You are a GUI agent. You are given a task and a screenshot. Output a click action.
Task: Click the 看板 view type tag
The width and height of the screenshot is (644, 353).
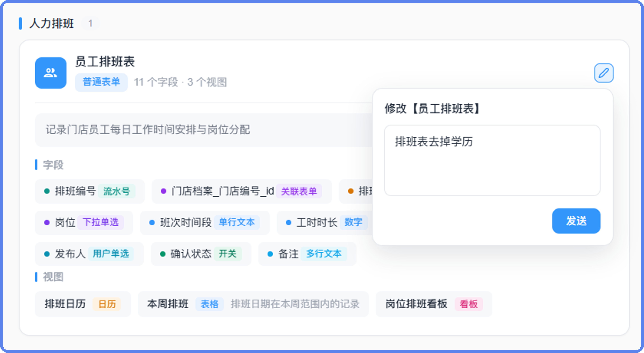click(469, 304)
